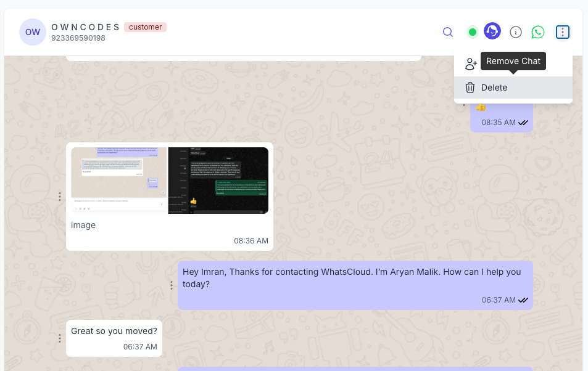This screenshot has width=588, height=371.
Task: Open the three-dot chat options menu
Action: point(562,31)
